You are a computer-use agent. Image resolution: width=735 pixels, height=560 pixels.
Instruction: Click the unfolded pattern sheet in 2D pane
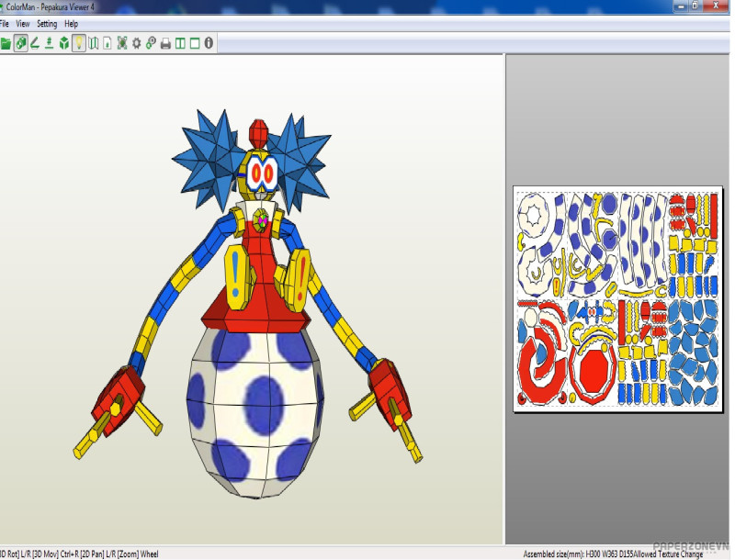617,299
